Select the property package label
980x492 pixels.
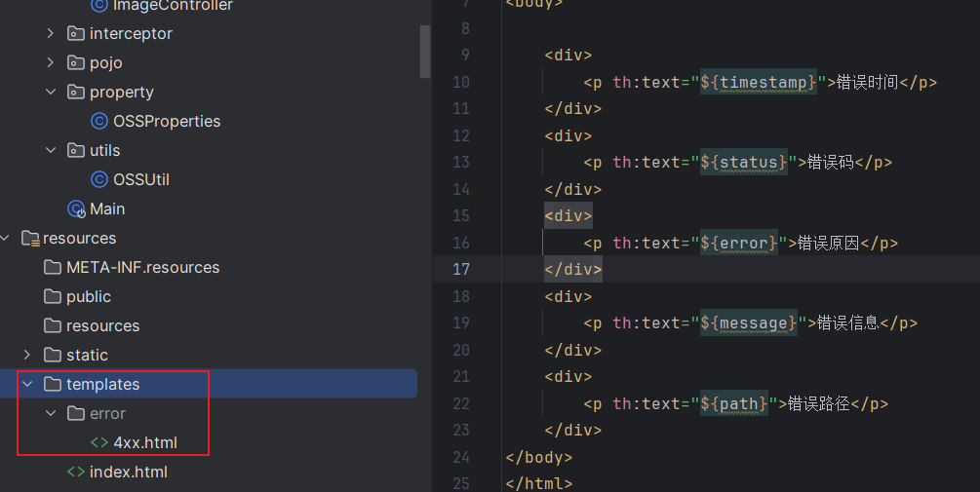121,92
